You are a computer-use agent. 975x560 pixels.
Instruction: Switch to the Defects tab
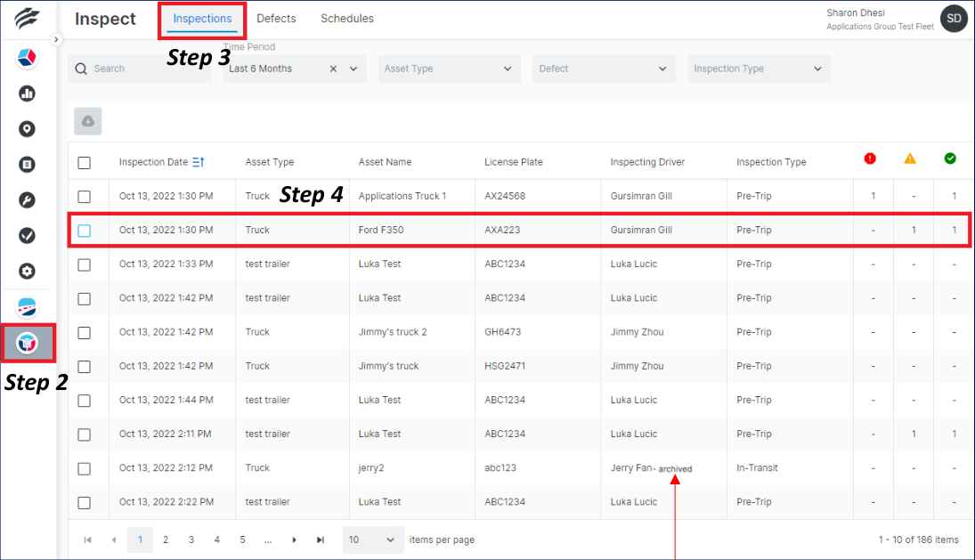pyautogui.click(x=276, y=18)
